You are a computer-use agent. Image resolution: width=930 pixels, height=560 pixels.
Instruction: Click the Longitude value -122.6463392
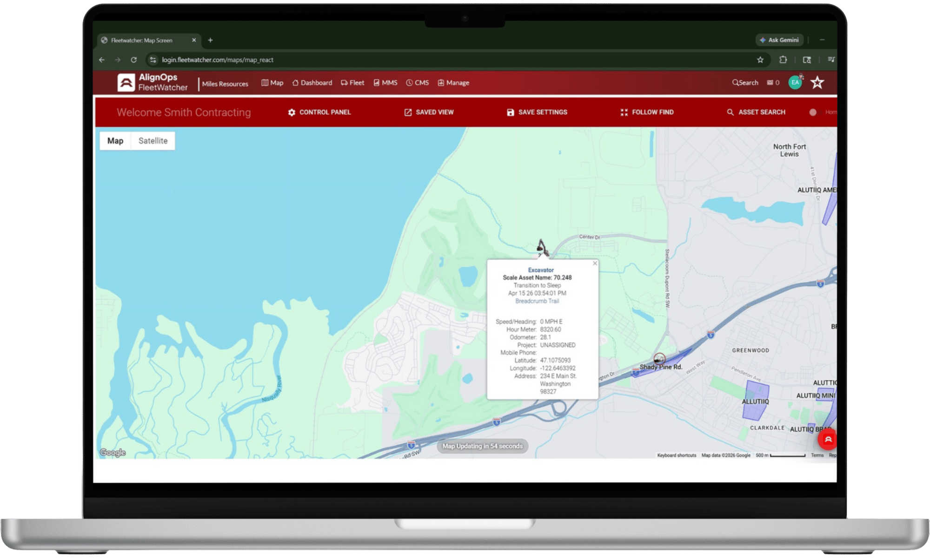(x=558, y=369)
